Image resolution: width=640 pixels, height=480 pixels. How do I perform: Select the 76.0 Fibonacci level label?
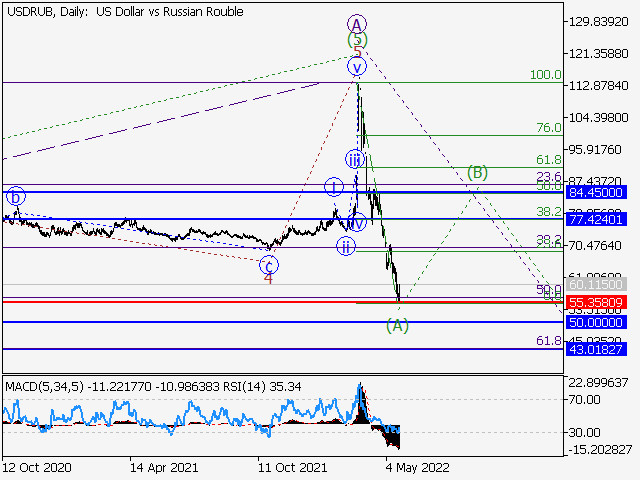pyautogui.click(x=549, y=128)
